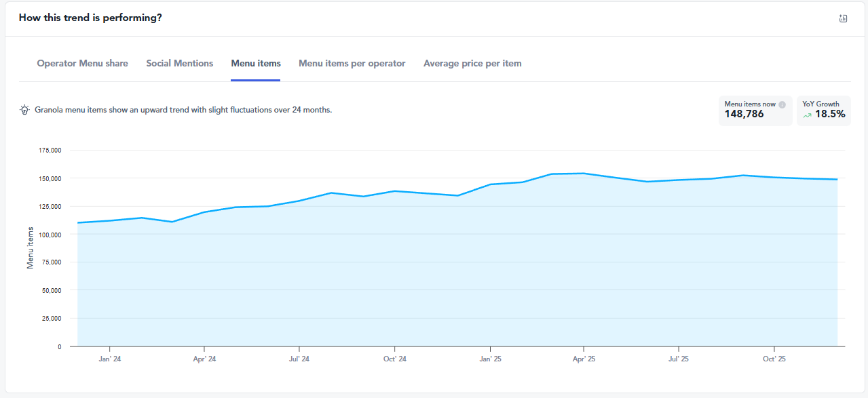This screenshot has width=868, height=398.
Task: Click the lightbulb insight icon
Action: tap(24, 110)
